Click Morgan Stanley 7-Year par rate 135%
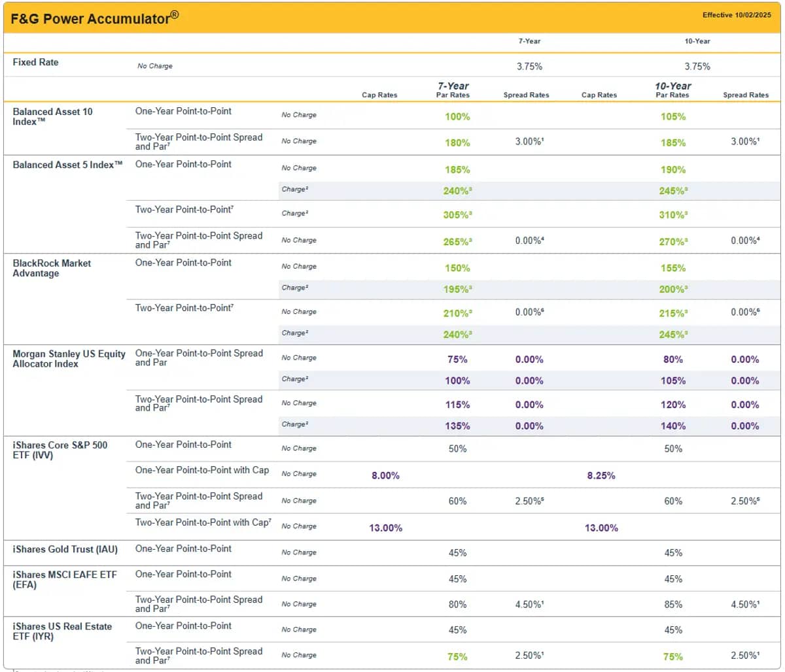This screenshot has width=785, height=672. coord(457,426)
